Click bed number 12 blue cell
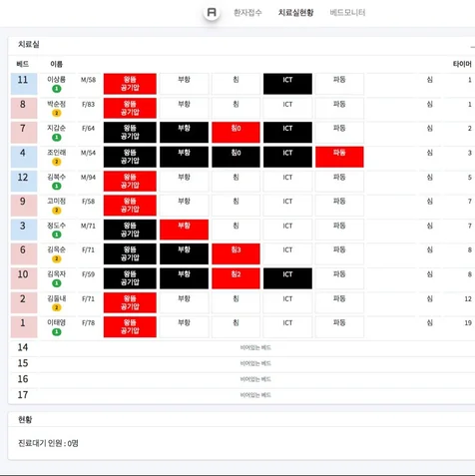This screenshot has width=475, height=476. pos(24,182)
